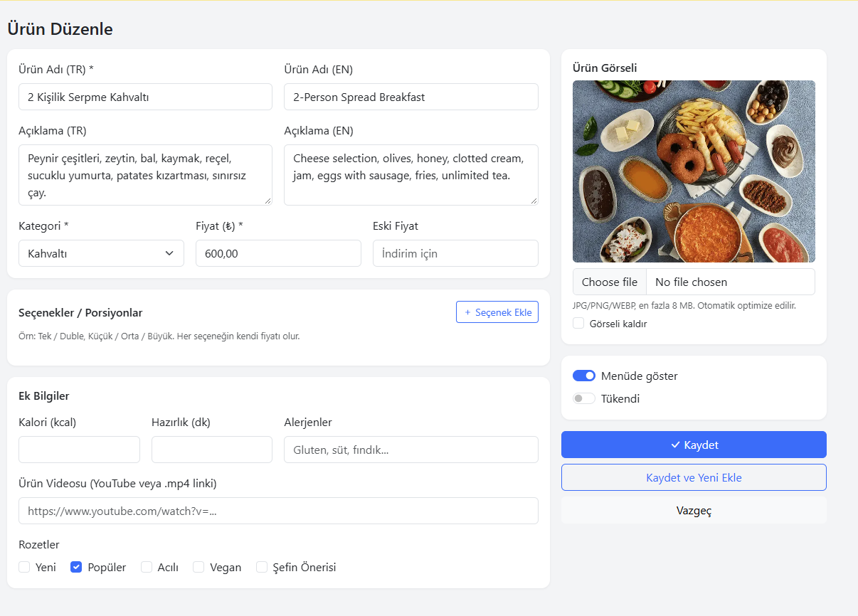Image resolution: width=858 pixels, height=616 pixels.
Task: Focus the Ürün Adı (EN) field
Action: (x=411, y=97)
